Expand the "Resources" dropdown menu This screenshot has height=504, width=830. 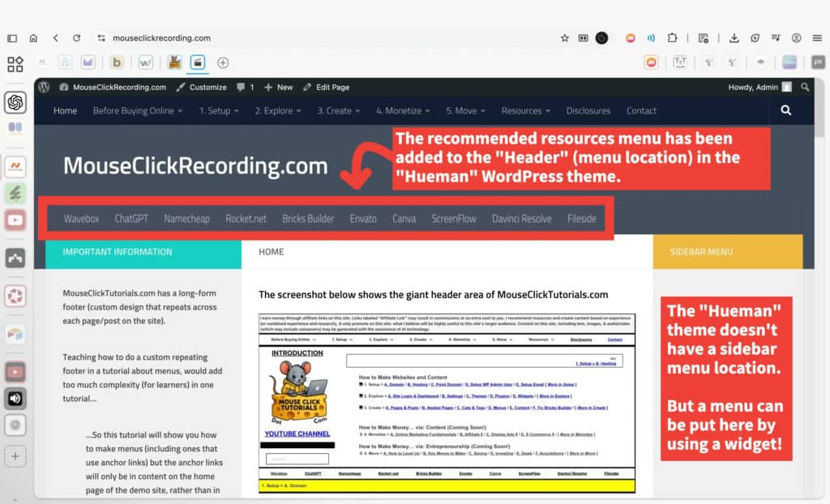[525, 111]
